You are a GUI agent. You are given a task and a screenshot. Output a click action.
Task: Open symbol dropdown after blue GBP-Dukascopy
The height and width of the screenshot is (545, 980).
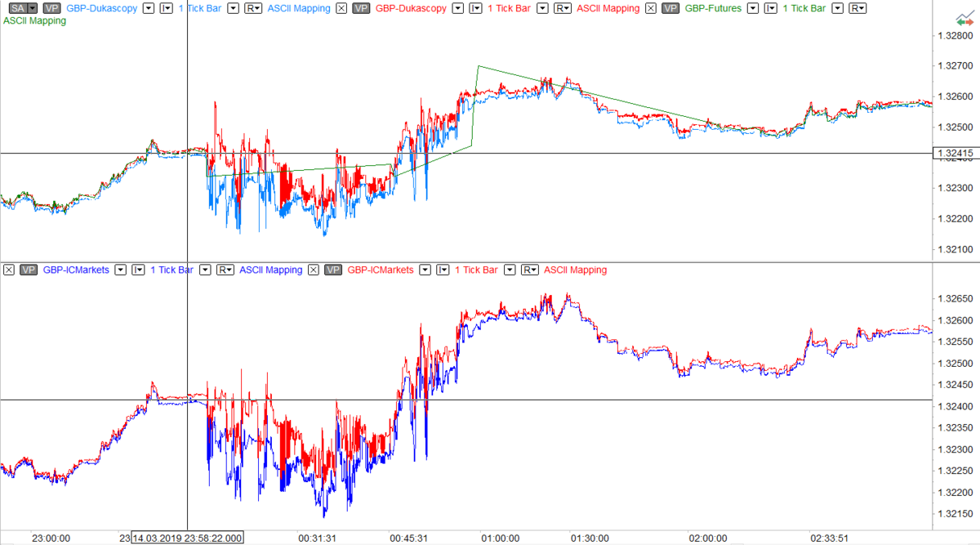click(149, 8)
